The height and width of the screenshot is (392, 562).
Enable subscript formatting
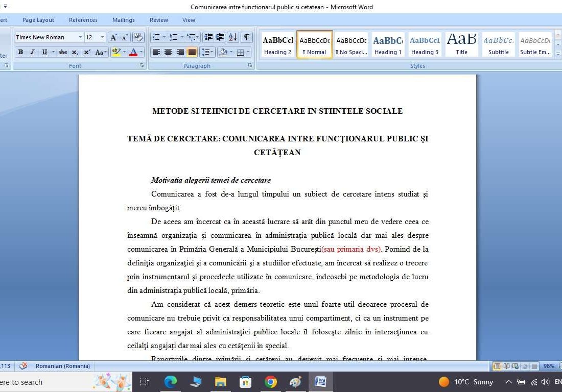pos(75,52)
